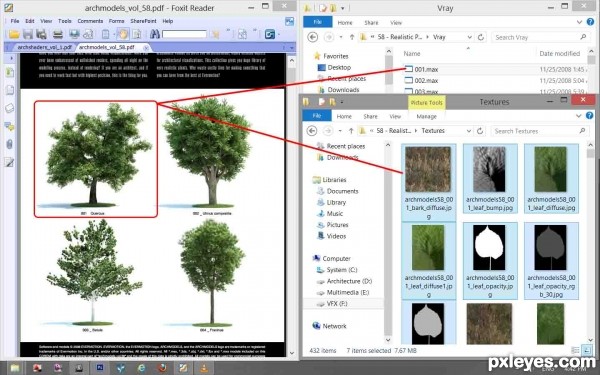Open Firefox from the taskbar
600x375 pixels.
click(162, 368)
